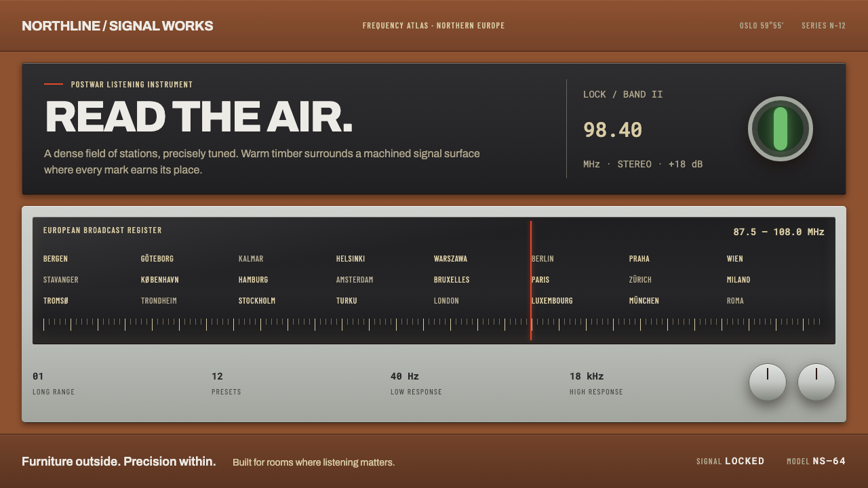Click the 87.5 — 108.0 MHz band range
The width and height of the screenshot is (868, 488).
tap(778, 232)
